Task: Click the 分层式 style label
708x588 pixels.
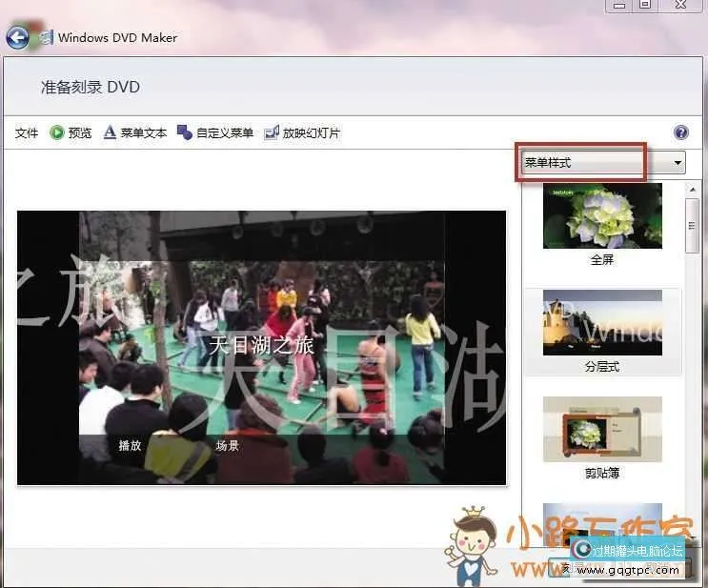Action: (x=602, y=366)
